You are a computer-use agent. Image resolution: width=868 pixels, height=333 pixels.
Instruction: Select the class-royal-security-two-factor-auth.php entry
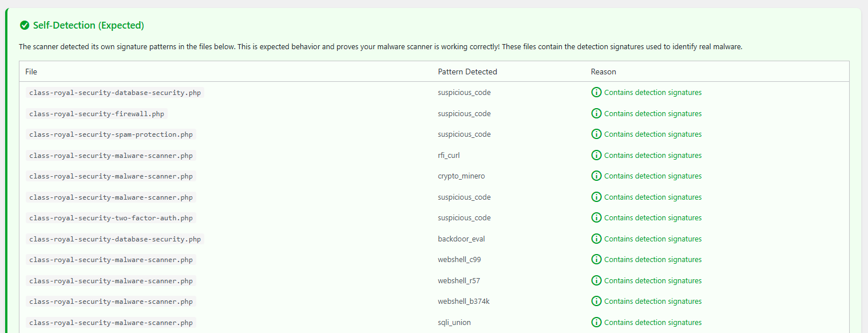109,217
